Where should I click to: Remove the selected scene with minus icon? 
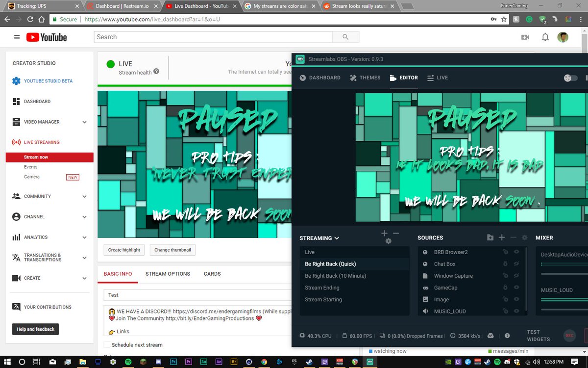click(396, 233)
